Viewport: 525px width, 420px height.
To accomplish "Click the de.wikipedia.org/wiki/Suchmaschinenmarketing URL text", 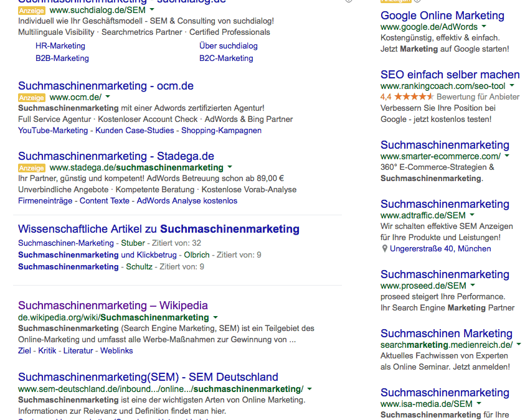I will pos(113,317).
